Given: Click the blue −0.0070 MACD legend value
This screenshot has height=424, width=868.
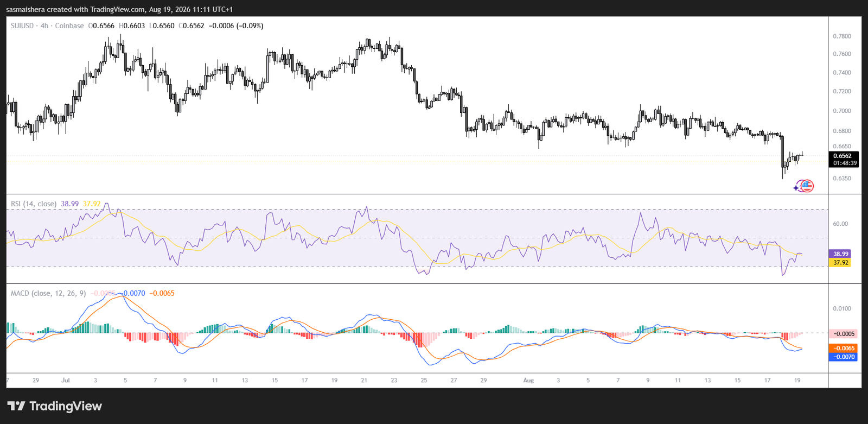Looking at the screenshot, I should point(133,293).
